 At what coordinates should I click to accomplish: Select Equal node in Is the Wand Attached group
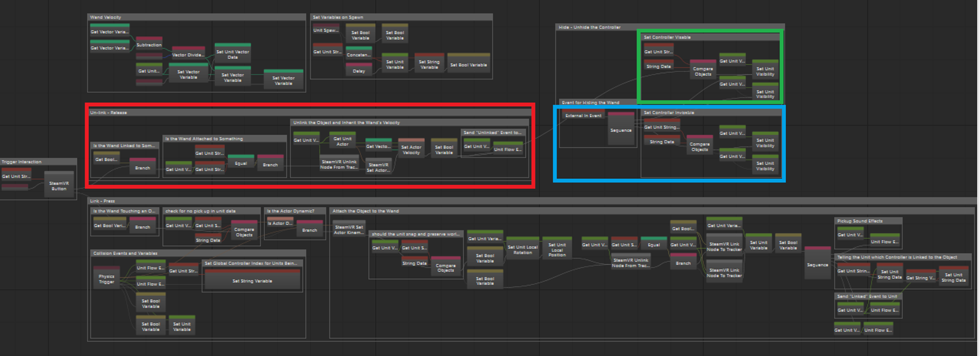241,161
